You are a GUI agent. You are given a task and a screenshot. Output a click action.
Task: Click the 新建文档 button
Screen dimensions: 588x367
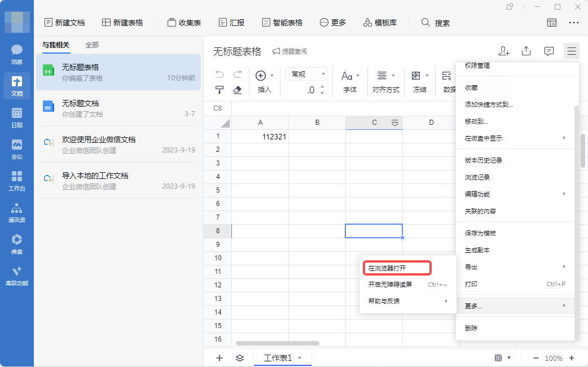(64, 23)
